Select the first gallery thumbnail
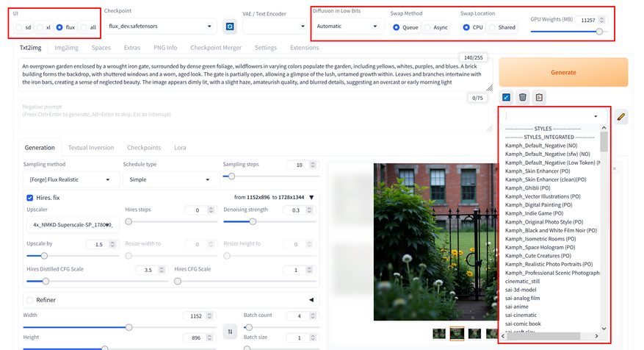Screen dimensions: 644x350 click(x=439, y=334)
